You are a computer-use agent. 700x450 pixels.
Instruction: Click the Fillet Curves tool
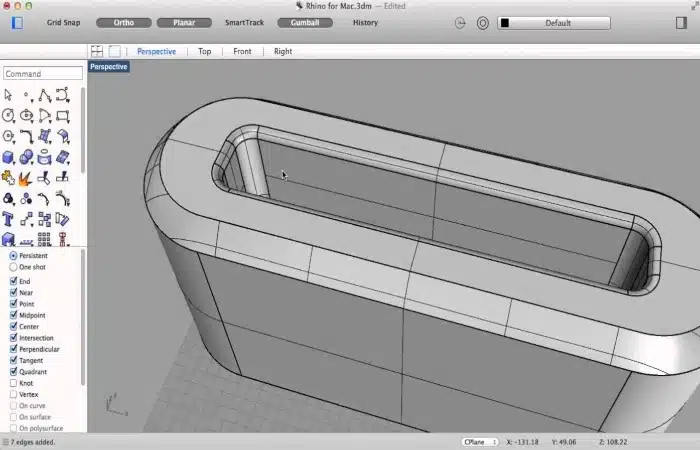27,136
